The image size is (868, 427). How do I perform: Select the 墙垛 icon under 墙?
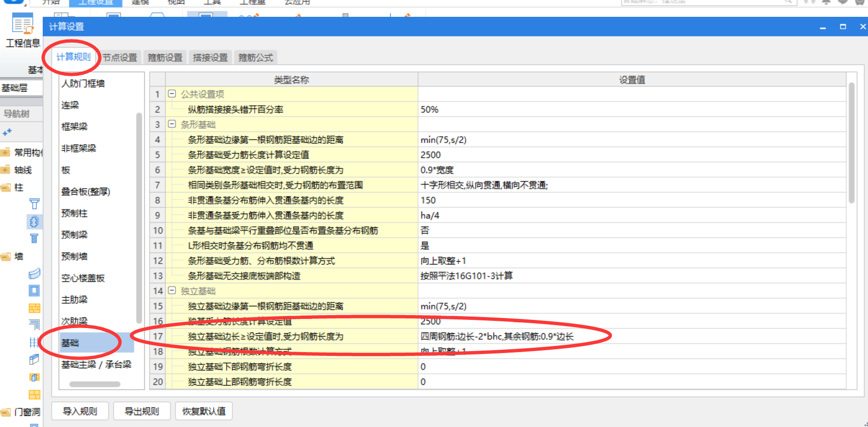(34, 377)
